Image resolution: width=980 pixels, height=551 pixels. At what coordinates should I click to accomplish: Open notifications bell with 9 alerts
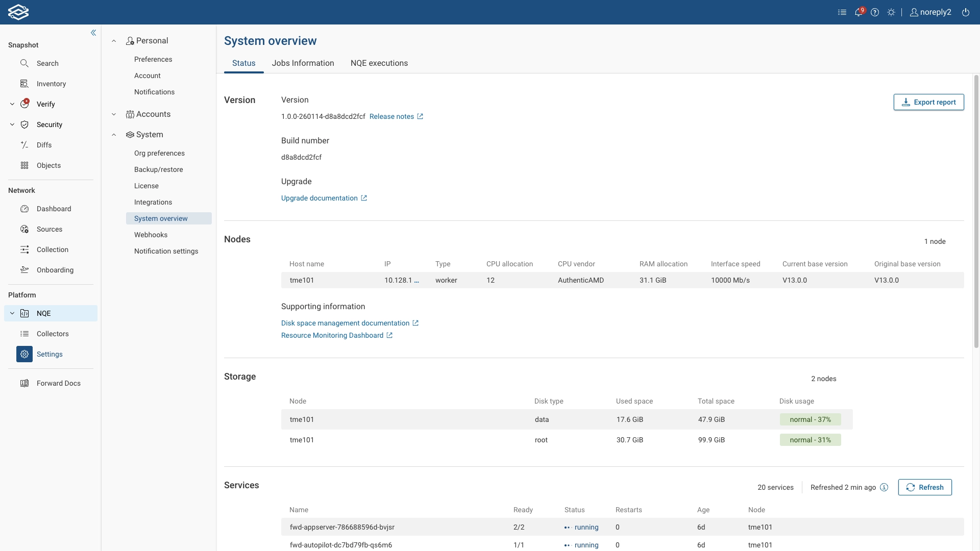(859, 12)
